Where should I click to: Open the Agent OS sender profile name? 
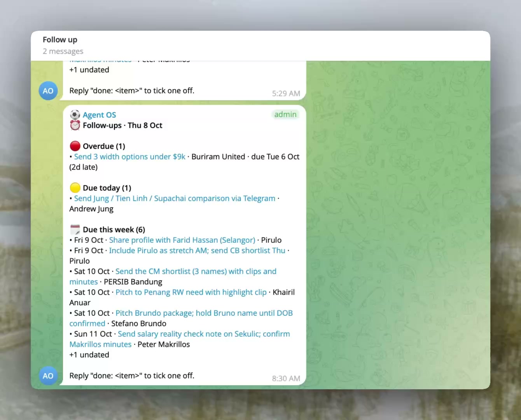pyautogui.click(x=99, y=115)
